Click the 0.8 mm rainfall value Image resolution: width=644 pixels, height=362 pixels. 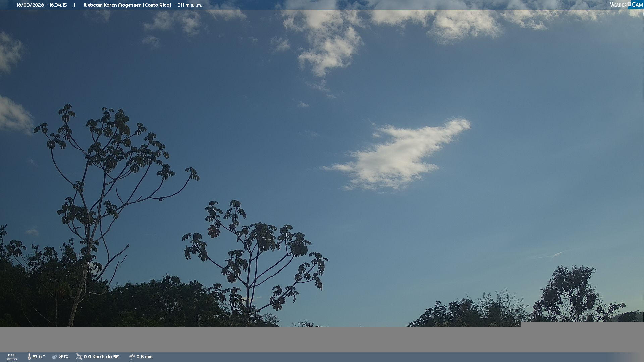[144, 357]
